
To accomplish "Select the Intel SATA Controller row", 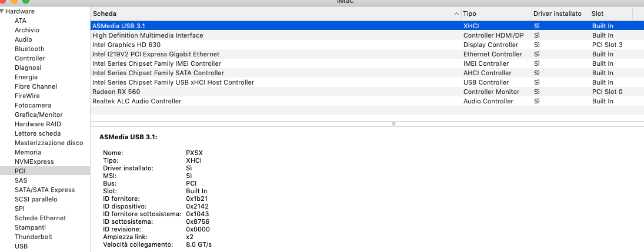I will coord(367,73).
